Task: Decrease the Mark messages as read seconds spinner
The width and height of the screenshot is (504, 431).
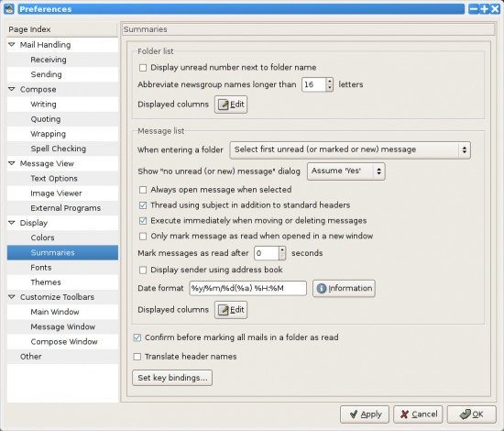Action: click(282, 257)
